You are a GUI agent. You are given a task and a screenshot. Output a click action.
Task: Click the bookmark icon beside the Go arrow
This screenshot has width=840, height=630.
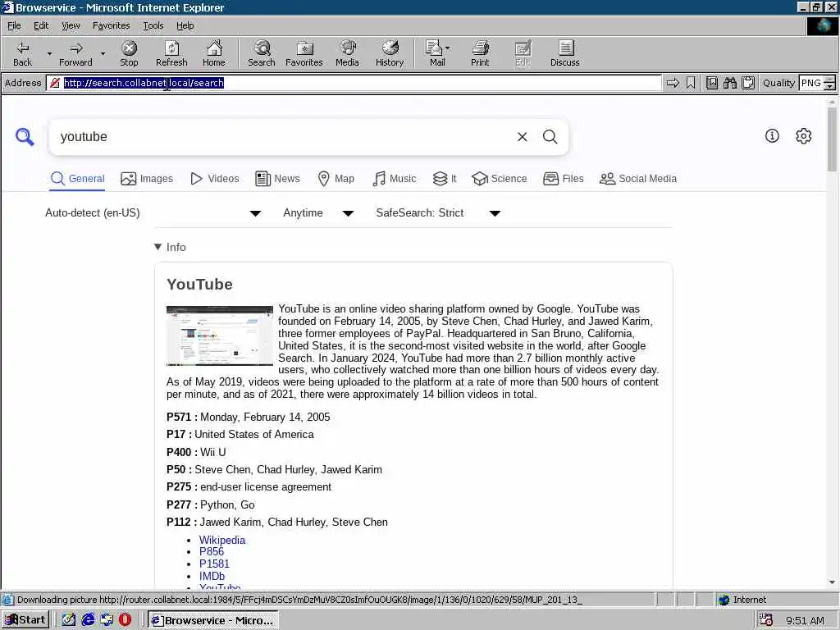691,83
